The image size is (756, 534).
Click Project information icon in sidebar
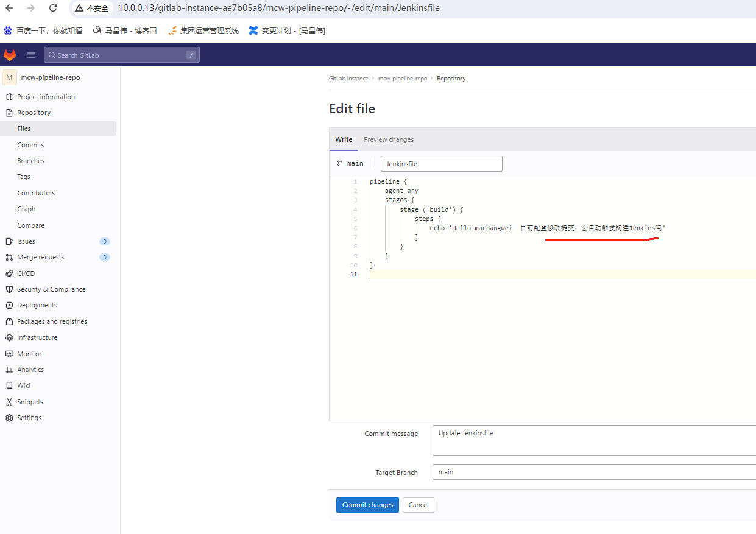tap(9, 97)
